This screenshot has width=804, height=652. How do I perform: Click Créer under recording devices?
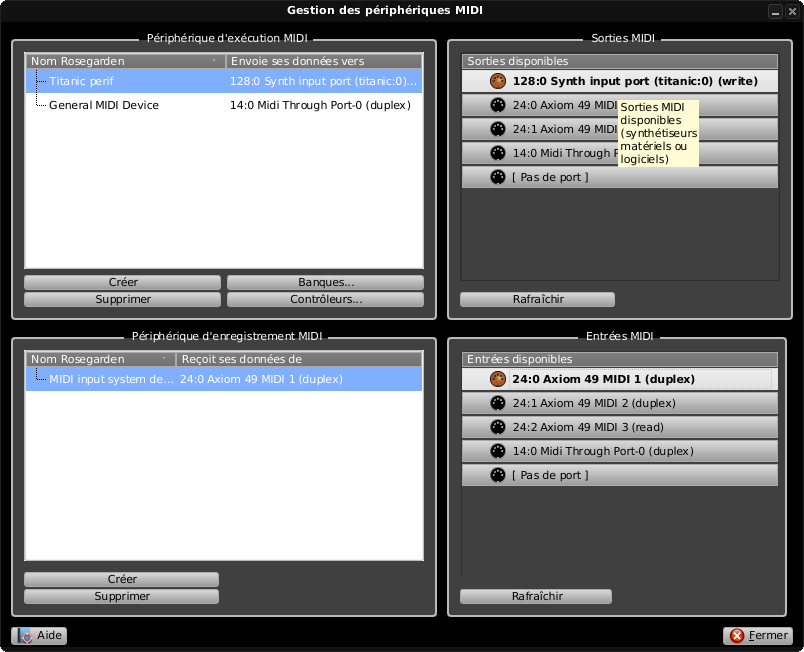122,579
